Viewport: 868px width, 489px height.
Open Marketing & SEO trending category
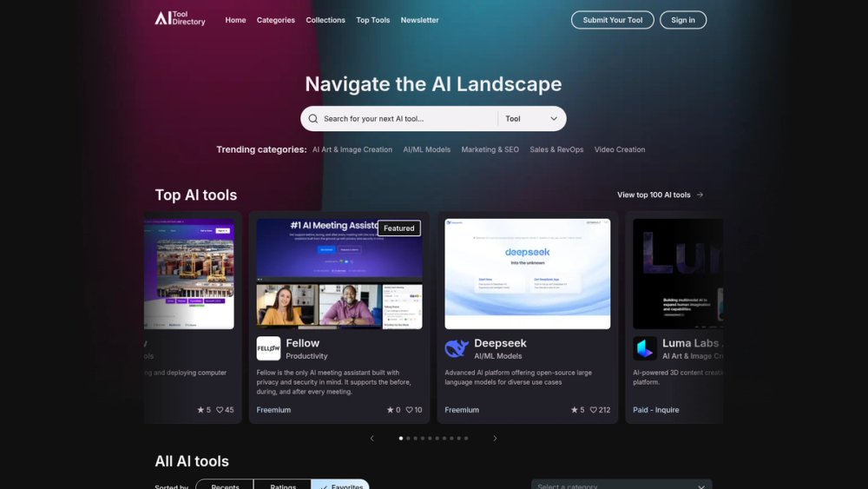490,149
